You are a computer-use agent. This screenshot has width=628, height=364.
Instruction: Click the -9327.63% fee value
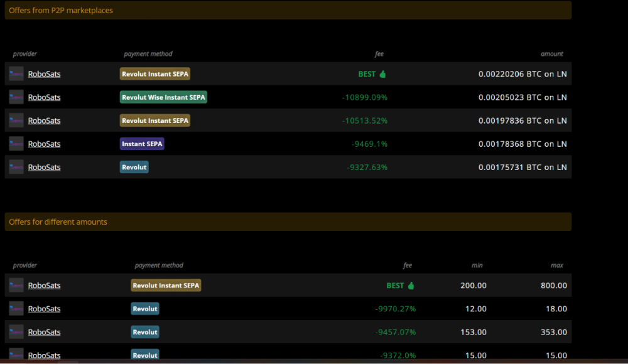[367, 167]
